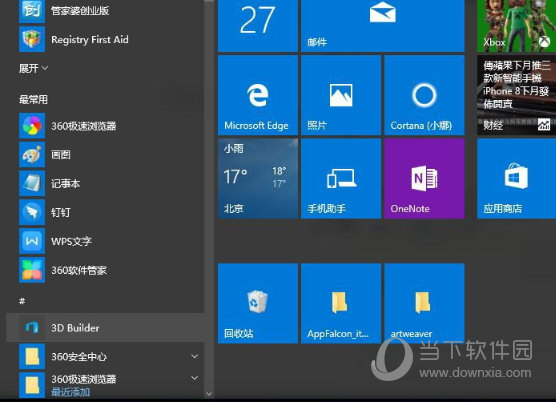Open the 360软件管家 icon
556x402 pixels.
(32, 270)
